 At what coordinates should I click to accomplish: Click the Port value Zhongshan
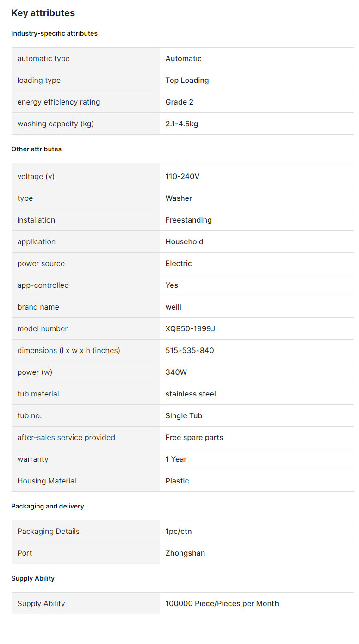[x=185, y=553]
